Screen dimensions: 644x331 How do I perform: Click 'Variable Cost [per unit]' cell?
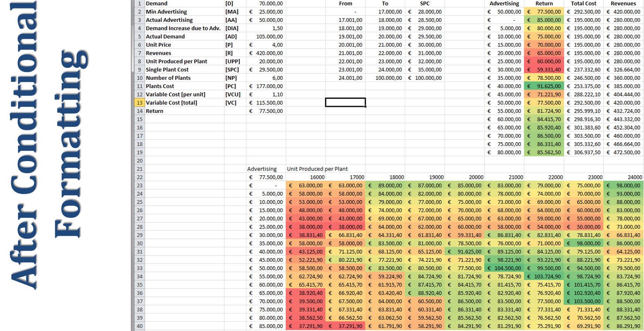[x=184, y=94]
